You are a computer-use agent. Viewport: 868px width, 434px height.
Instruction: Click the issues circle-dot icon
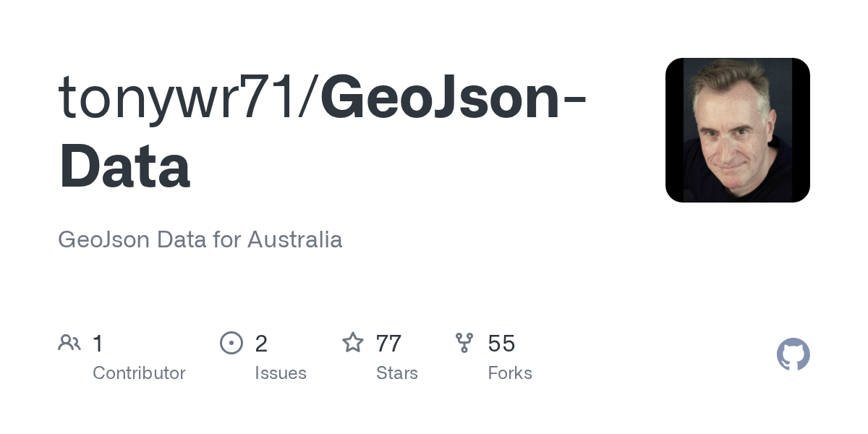coord(231,343)
